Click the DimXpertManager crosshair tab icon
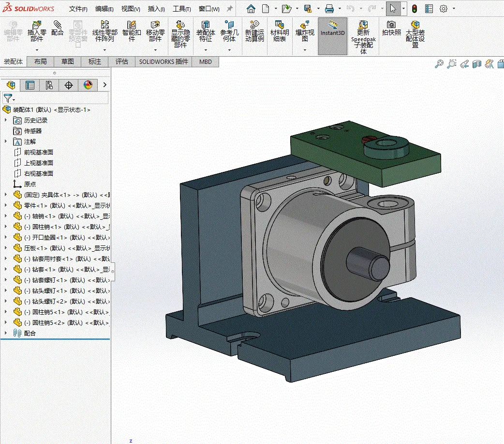The height and width of the screenshot is (444, 504). point(69,85)
